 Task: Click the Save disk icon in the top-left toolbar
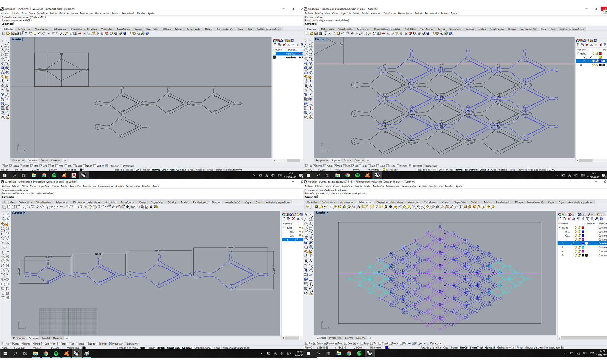pyautogui.click(x=12, y=33)
